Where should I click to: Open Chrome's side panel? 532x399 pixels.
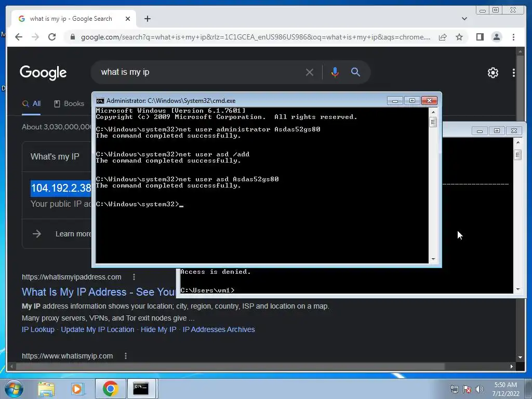pyautogui.click(x=480, y=37)
